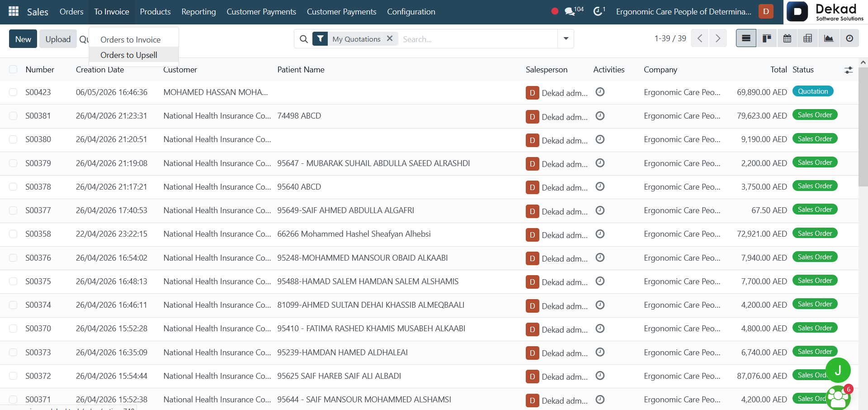
Task: Open the Orders menu
Action: 71,12
